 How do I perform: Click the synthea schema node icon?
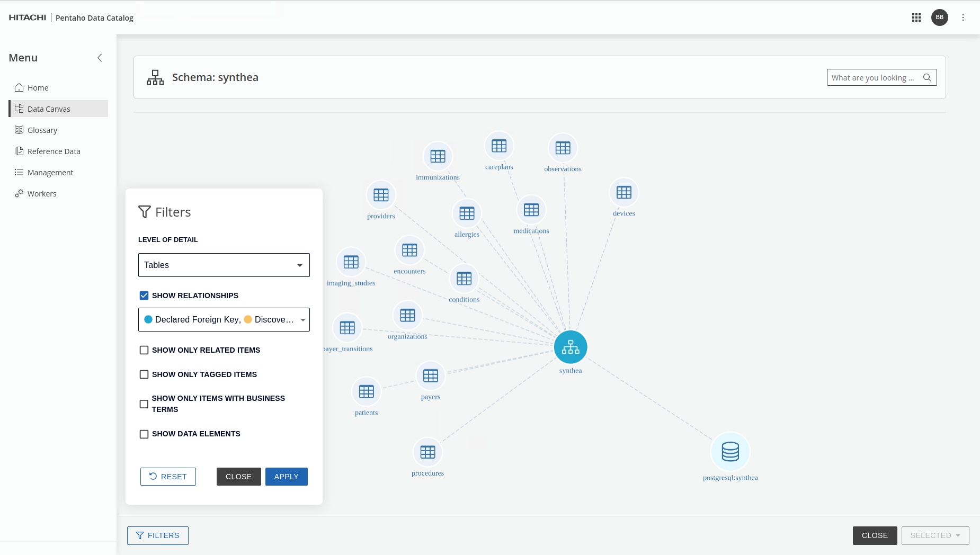(570, 347)
